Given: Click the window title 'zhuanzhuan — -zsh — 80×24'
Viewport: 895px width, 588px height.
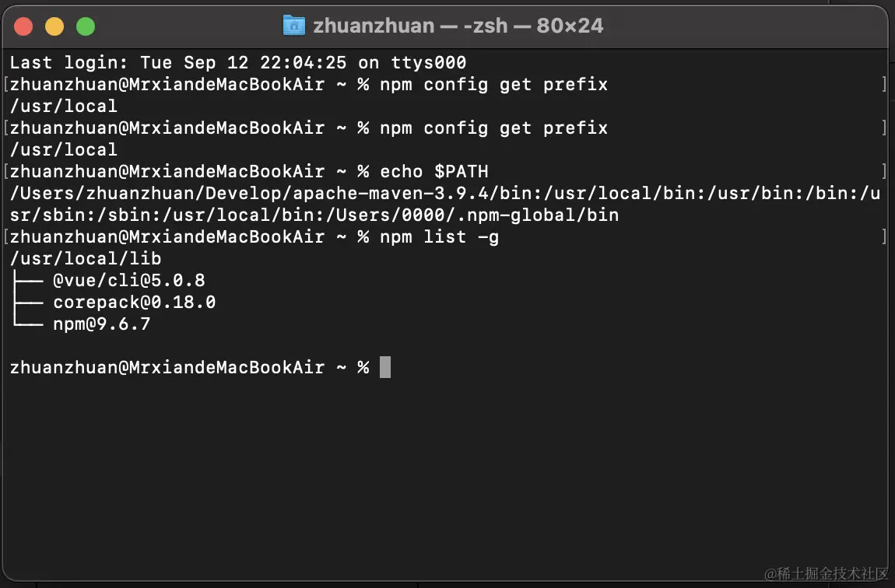Looking at the screenshot, I should coord(458,26).
